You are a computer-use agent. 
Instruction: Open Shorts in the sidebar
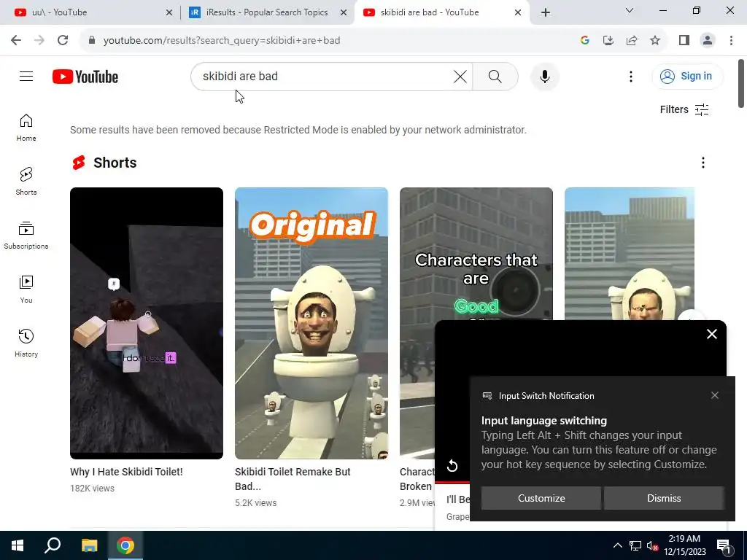26,182
